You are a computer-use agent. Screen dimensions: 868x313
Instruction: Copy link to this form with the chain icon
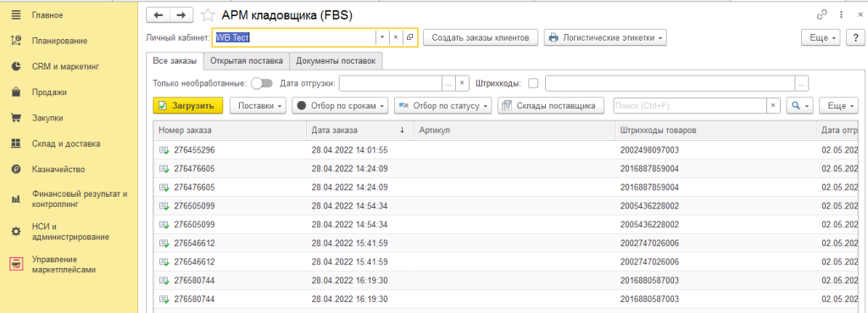pyautogui.click(x=822, y=14)
